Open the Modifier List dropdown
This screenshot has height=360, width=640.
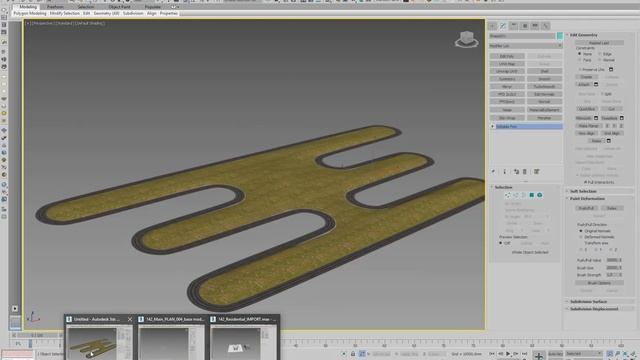point(525,46)
